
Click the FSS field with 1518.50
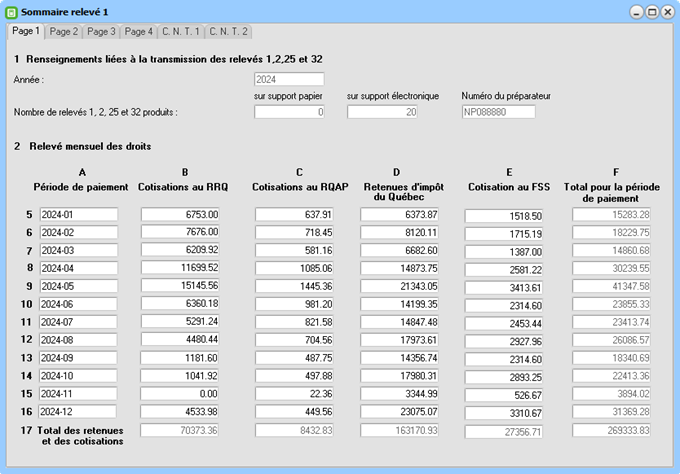pos(503,216)
